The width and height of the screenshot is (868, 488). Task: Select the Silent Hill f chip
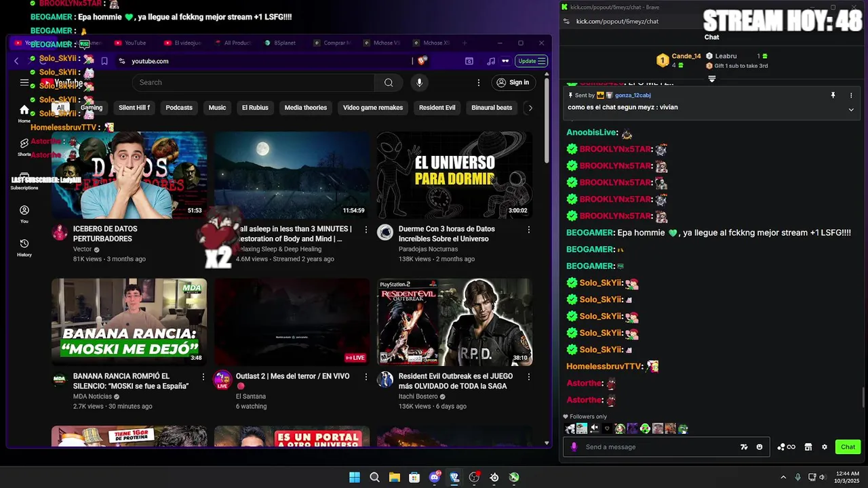point(134,108)
